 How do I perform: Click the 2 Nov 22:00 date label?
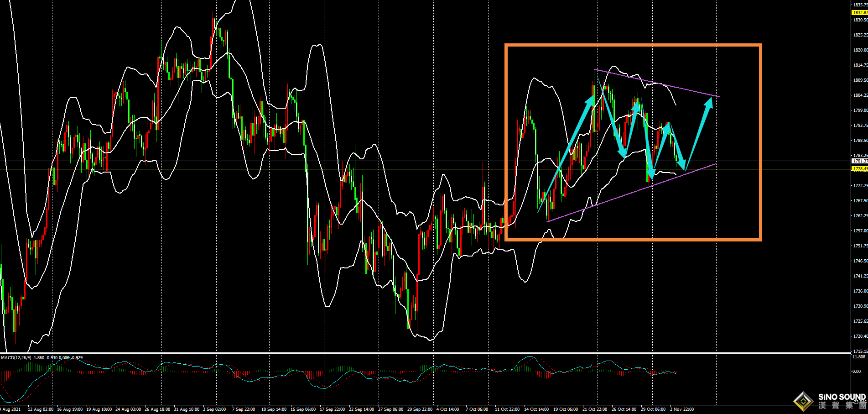point(681,409)
